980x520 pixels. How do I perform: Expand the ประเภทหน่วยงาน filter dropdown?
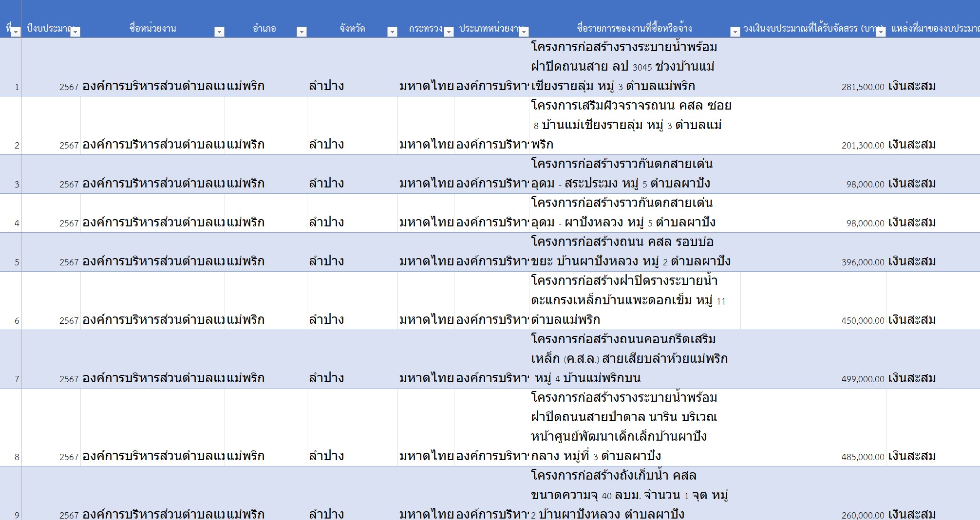click(524, 32)
